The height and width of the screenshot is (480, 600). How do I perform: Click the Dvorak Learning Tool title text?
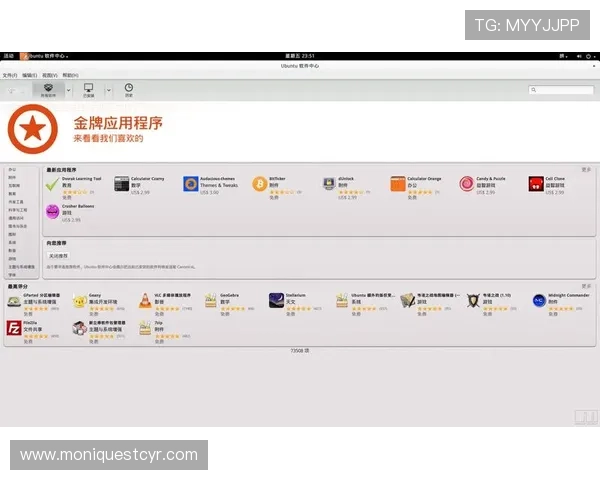tap(82, 179)
